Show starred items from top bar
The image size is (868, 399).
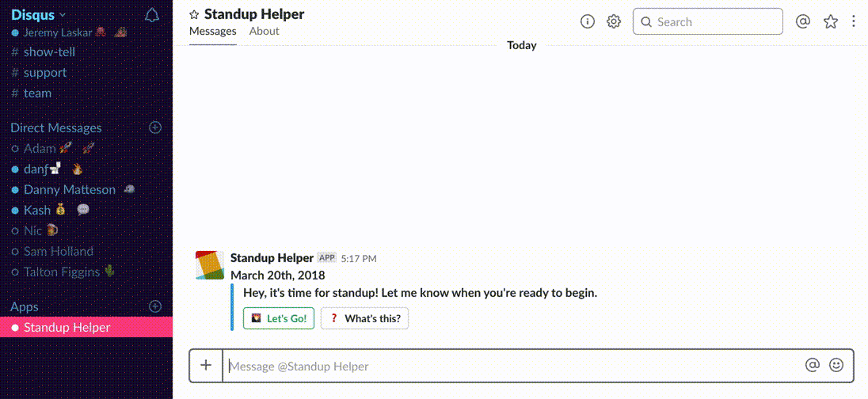click(830, 21)
